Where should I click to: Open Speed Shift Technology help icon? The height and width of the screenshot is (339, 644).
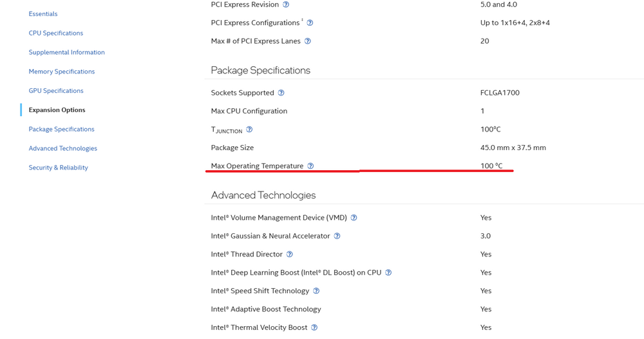point(316,291)
